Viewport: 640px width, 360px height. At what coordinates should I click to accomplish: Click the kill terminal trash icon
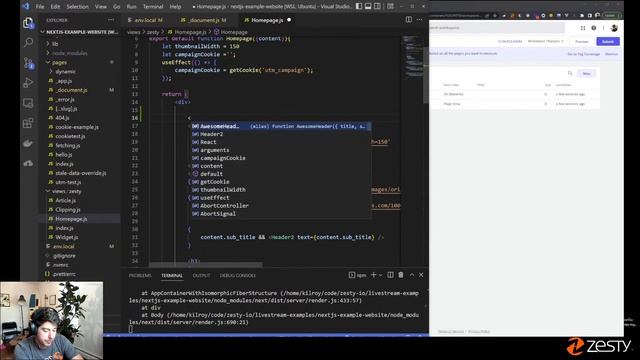401,275
